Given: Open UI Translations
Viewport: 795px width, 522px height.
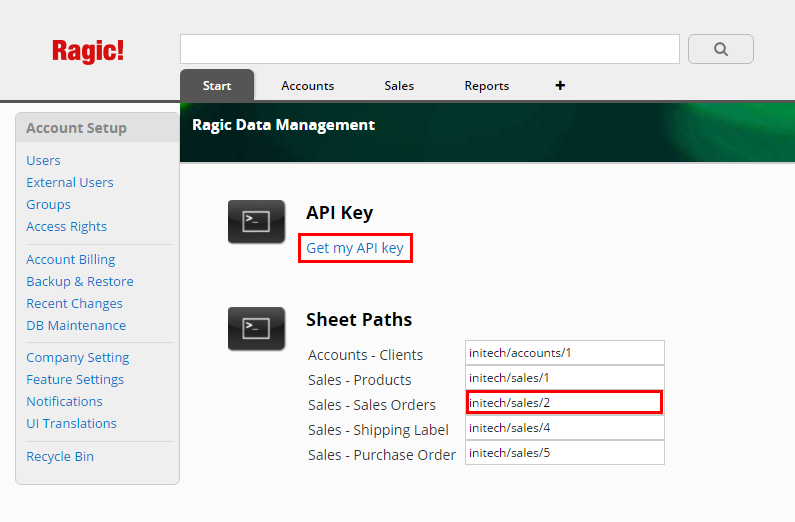Looking at the screenshot, I should click(71, 423).
